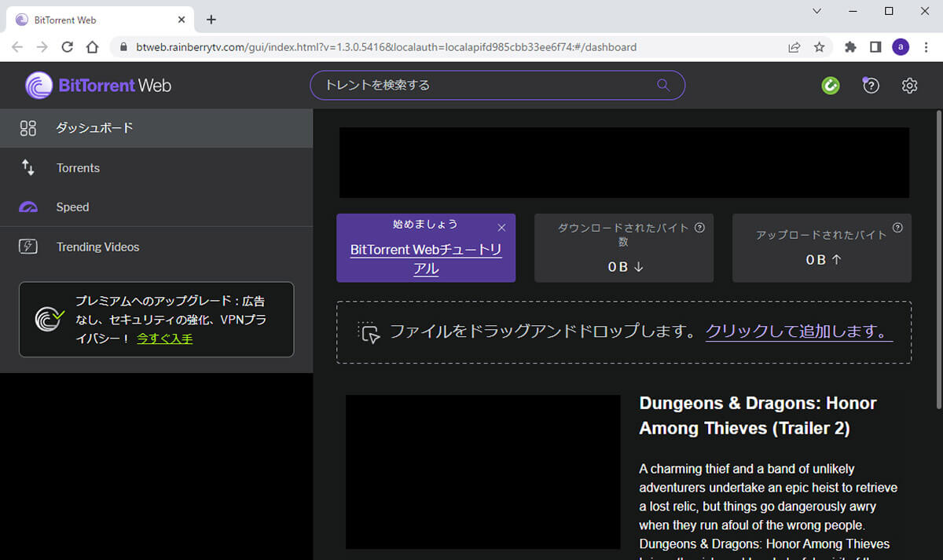
Task: Click the browser back arrow
Action: pyautogui.click(x=17, y=47)
